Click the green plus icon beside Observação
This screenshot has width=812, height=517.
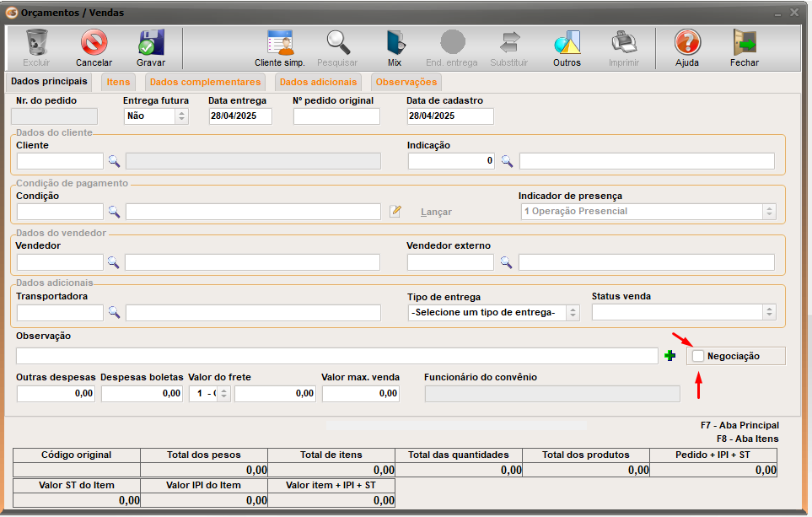670,356
